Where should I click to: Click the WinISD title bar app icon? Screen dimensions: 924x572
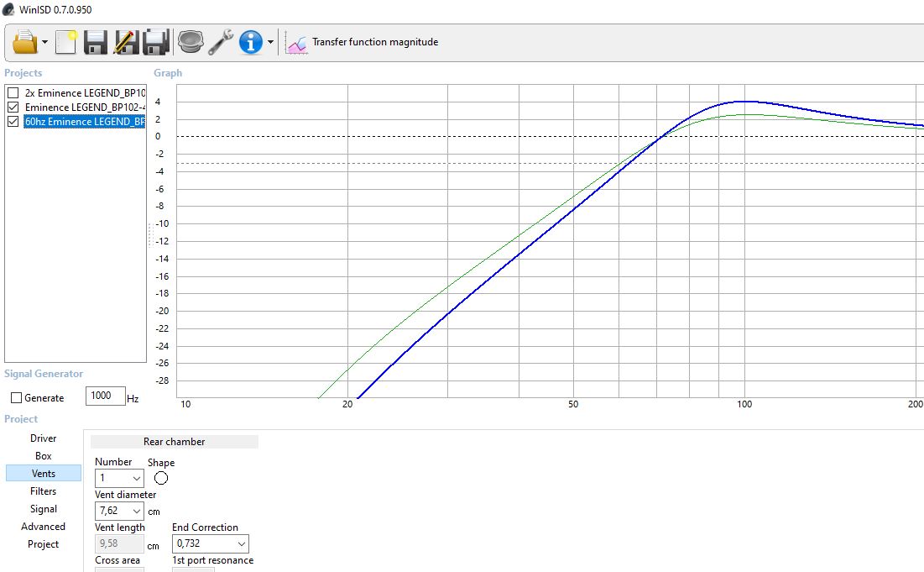click(x=8, y=9)
